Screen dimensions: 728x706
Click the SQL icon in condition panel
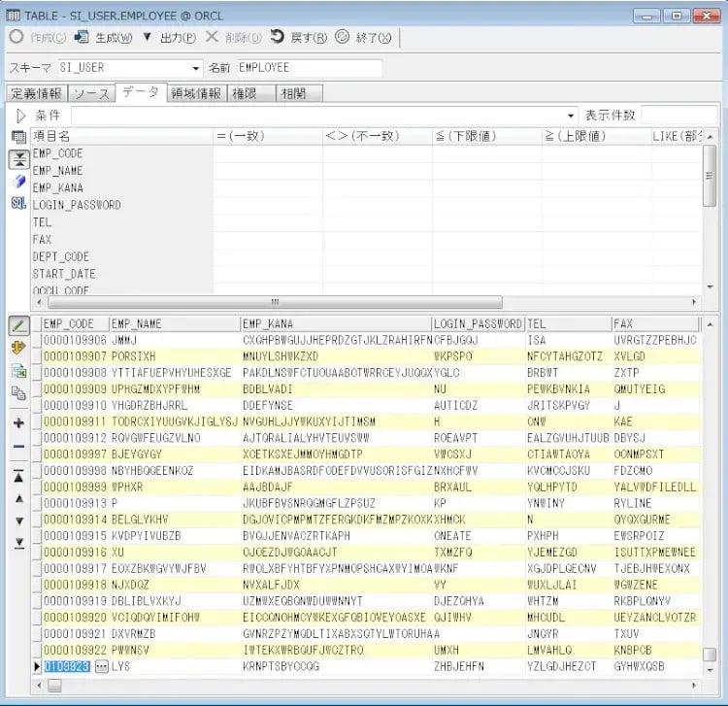pyautogui.click(x=18, y=203)
